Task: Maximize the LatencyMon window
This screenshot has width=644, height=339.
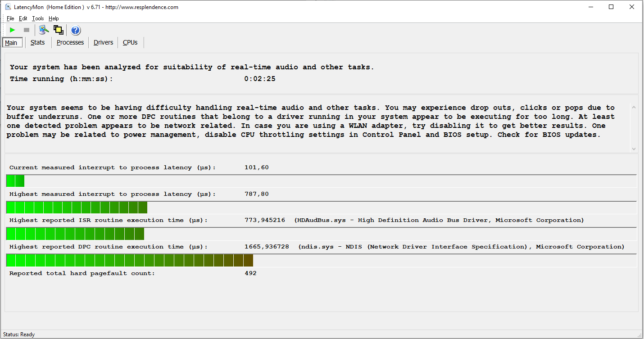Action: click(611, 7)
